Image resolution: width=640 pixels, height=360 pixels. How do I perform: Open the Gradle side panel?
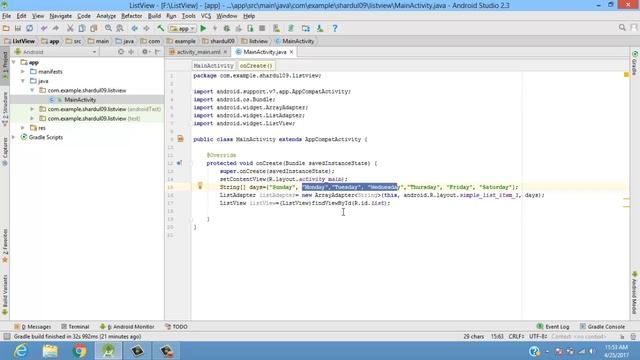pos(635,63)
